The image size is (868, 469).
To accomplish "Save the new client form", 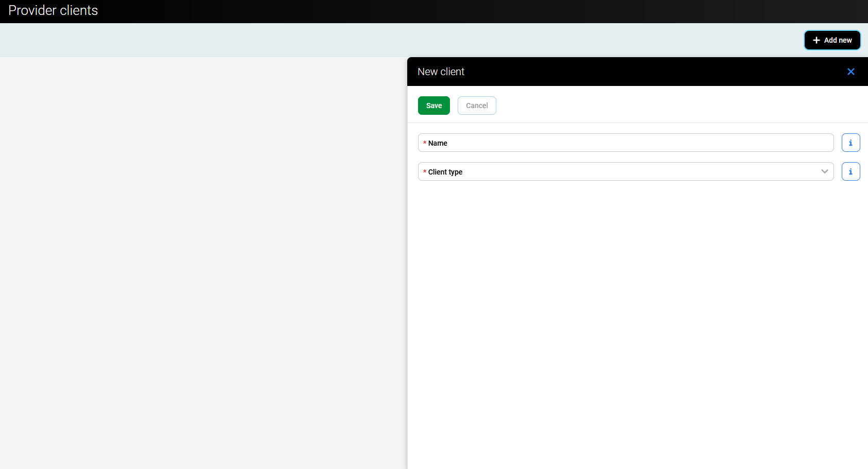I will 433,106.
